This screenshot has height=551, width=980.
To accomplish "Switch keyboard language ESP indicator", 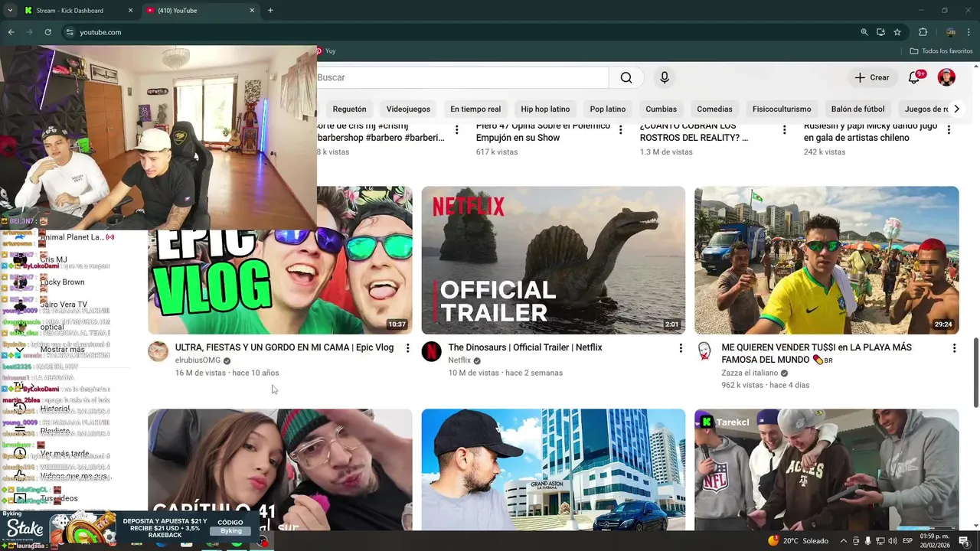I will coord(907,540).
